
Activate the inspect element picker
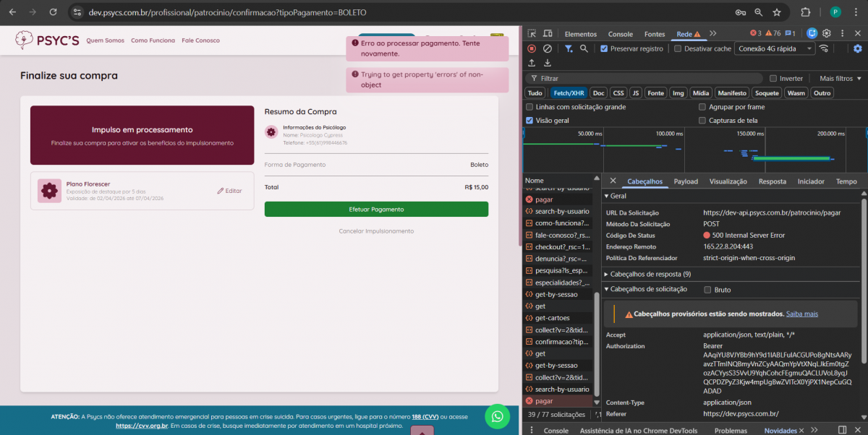coord(532,34)
